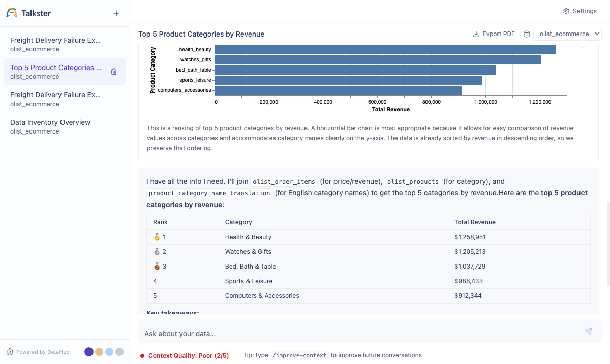Click the Export PDF button
610x364 pixels.
(x=494, y=34)
